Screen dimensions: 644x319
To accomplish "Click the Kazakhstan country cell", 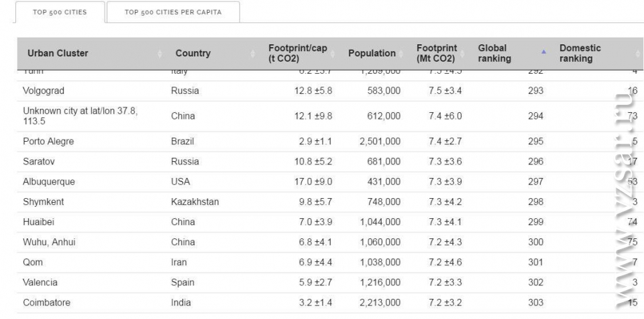I will (x=195, y=202).
